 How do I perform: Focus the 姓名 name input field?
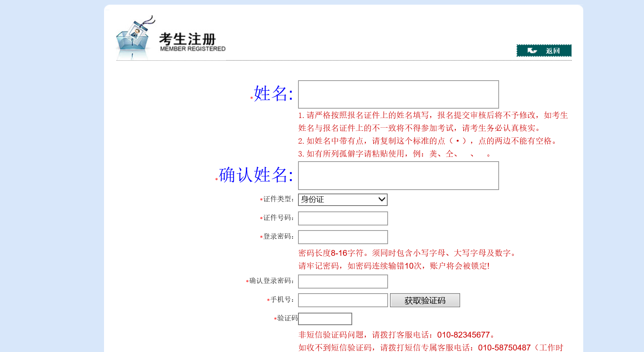click(398, 94)
